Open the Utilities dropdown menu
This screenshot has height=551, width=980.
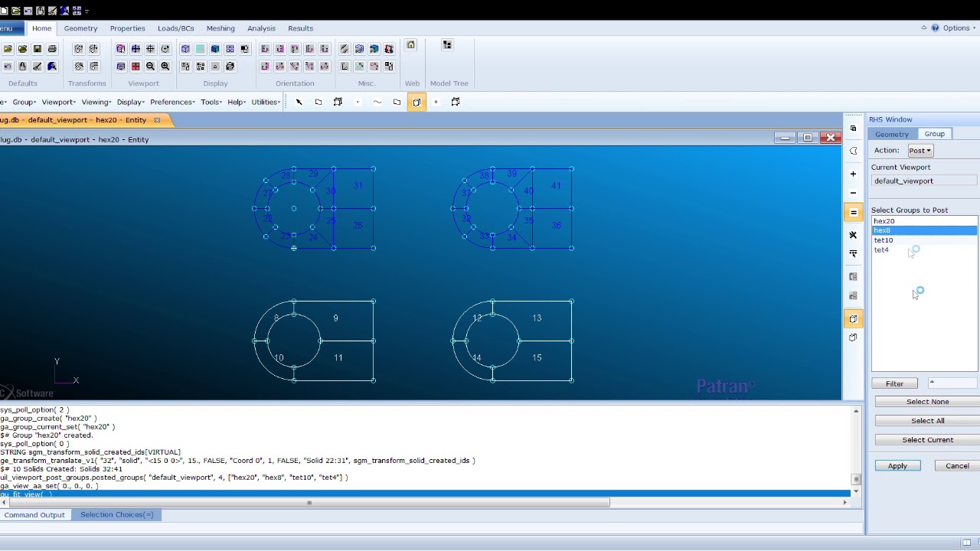click(x=266, y=102)
